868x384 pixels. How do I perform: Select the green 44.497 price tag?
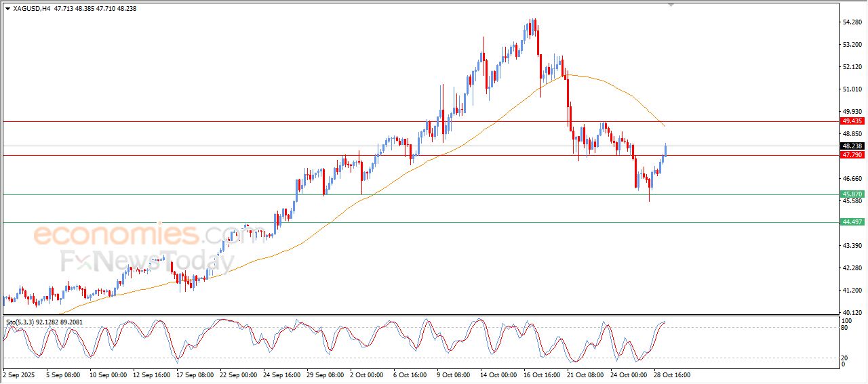[851, 222]
